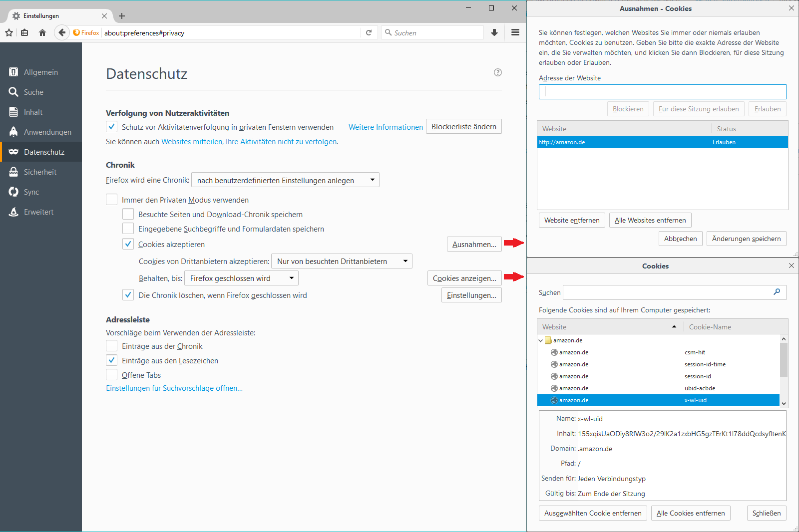The image size is (799, 532).
Task: Open the Sync settings section
Action: [x=41, y=192]
